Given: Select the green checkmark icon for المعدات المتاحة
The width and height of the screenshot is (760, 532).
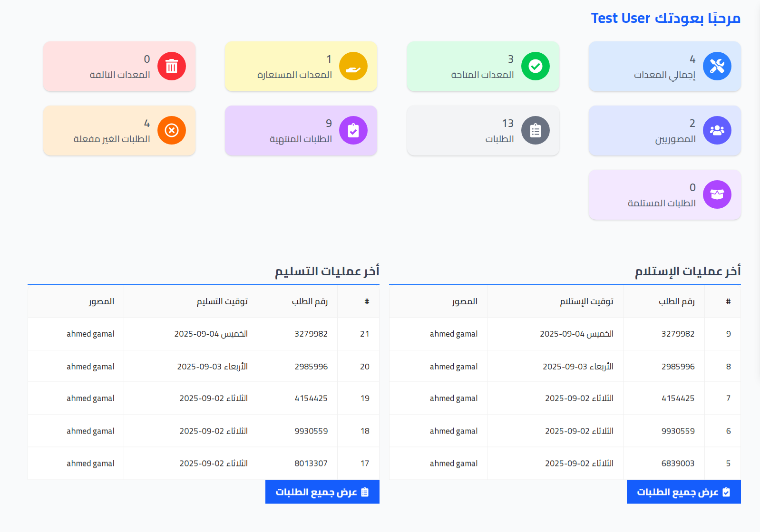Looking at the screenshot, I should 536,66.
